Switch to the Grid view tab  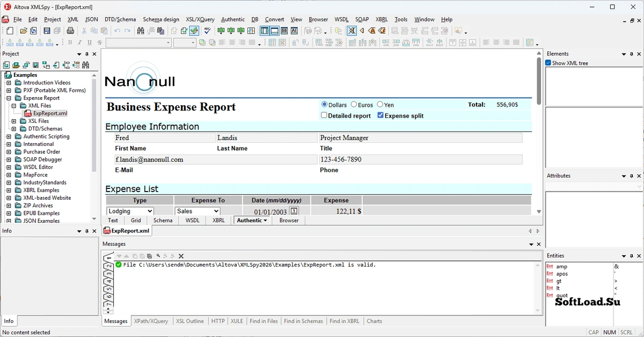pos(136,221)
